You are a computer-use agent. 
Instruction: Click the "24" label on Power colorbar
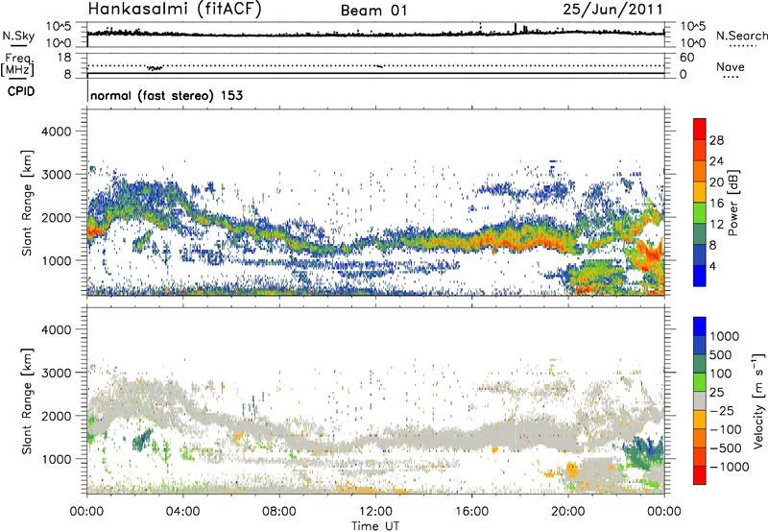coord(716,161)
